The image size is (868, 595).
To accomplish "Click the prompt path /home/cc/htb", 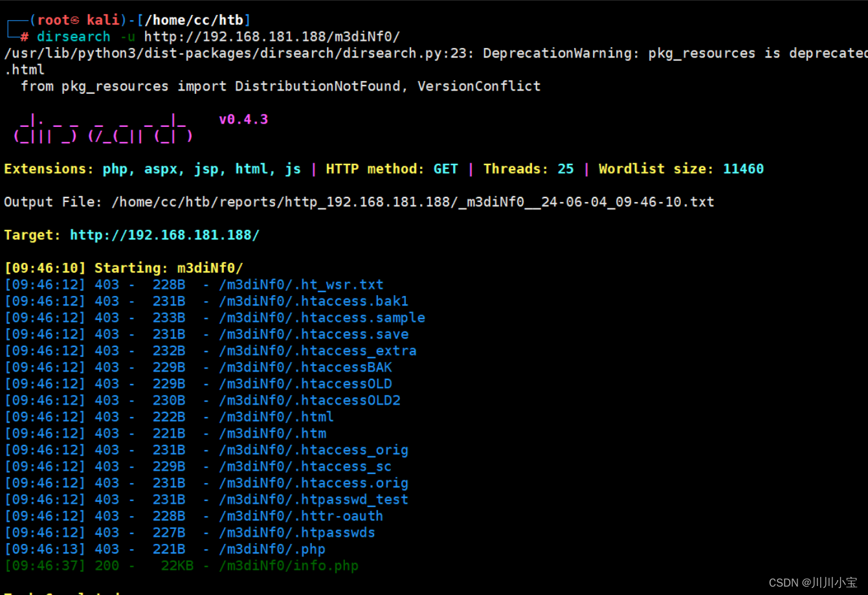I will click(194, 20).
